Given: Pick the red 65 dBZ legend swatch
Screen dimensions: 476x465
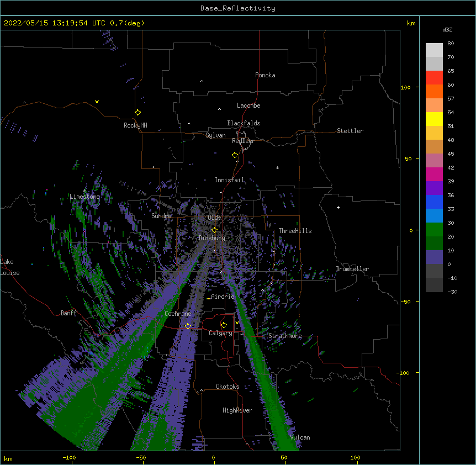Looking at the screenshot, I should (x=434, y=78).
